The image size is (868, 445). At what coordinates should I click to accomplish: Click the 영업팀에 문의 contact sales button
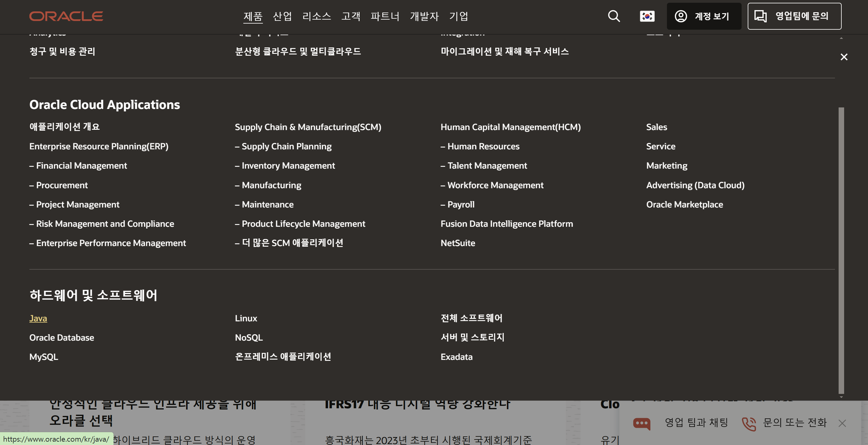(x=794, y=16)
